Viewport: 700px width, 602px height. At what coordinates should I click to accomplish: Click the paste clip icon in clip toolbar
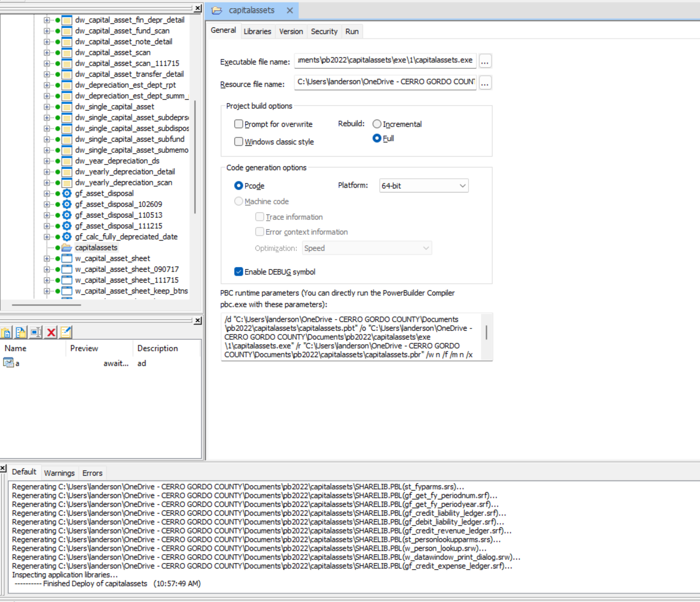(6, 333)
